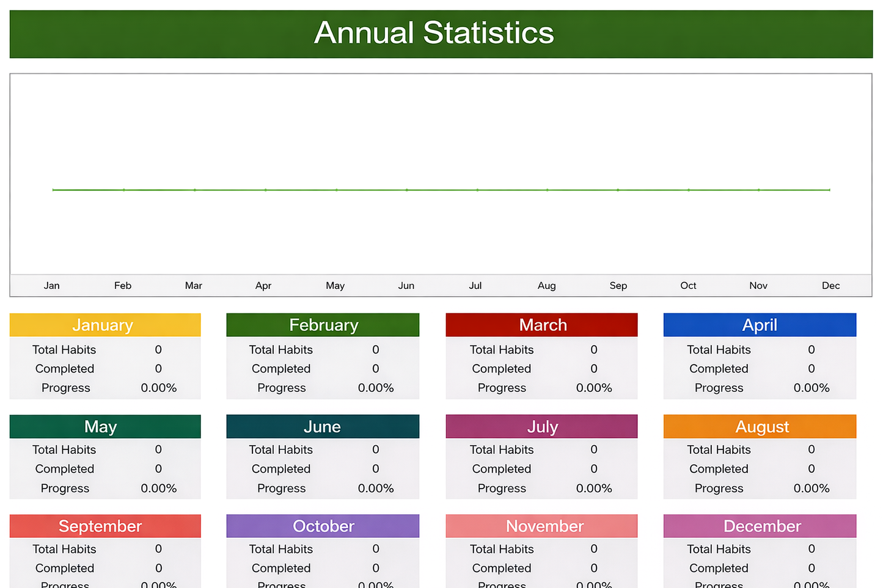Viewport: 883px width, 588px height.
Task: Select the November section header
Action: [541, 526]
